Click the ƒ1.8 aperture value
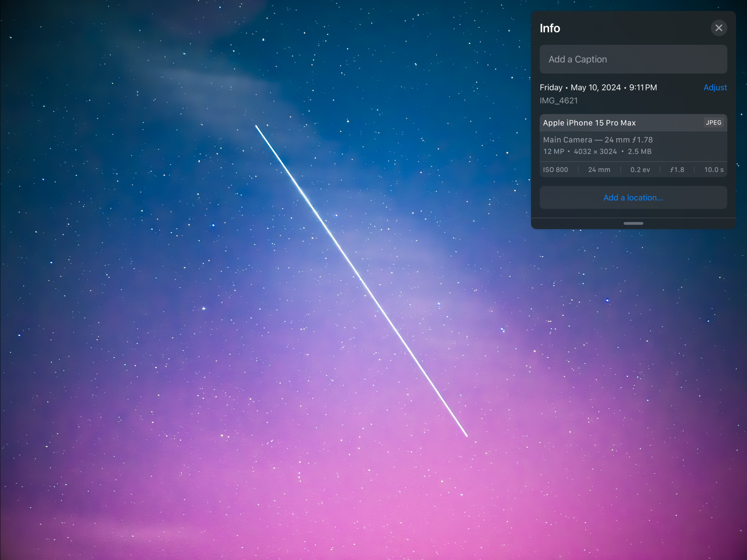 click(x=677, y=169)
